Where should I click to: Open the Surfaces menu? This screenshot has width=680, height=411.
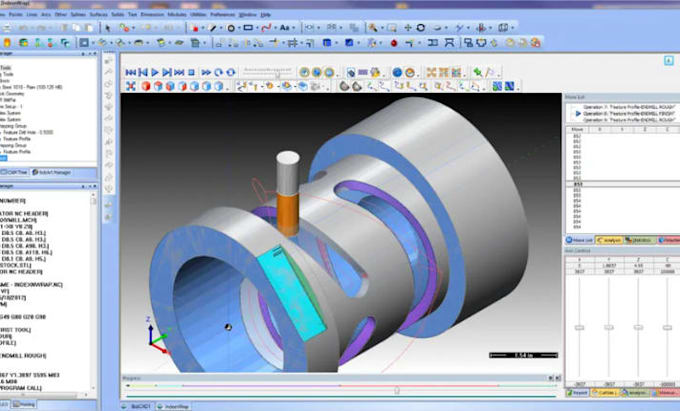click(98, 15)
